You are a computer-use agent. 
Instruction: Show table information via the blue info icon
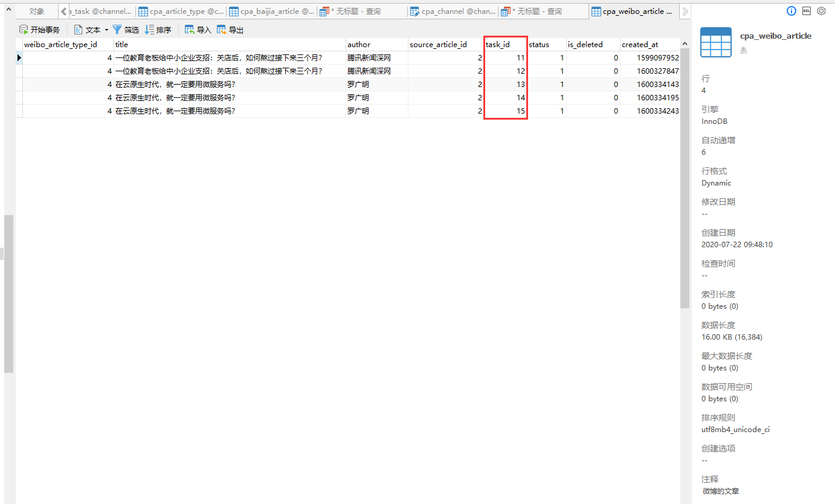[791, 11]
